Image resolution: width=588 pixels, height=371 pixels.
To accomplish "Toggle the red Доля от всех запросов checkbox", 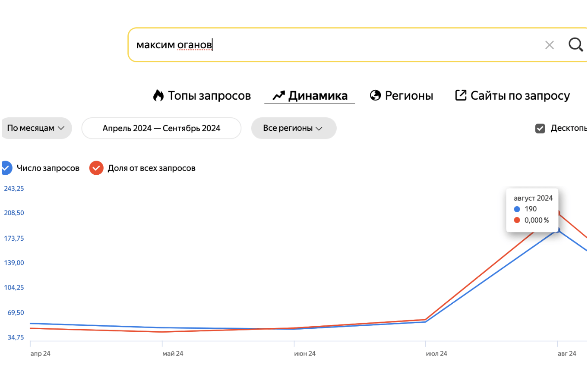I will pos(96,168).
